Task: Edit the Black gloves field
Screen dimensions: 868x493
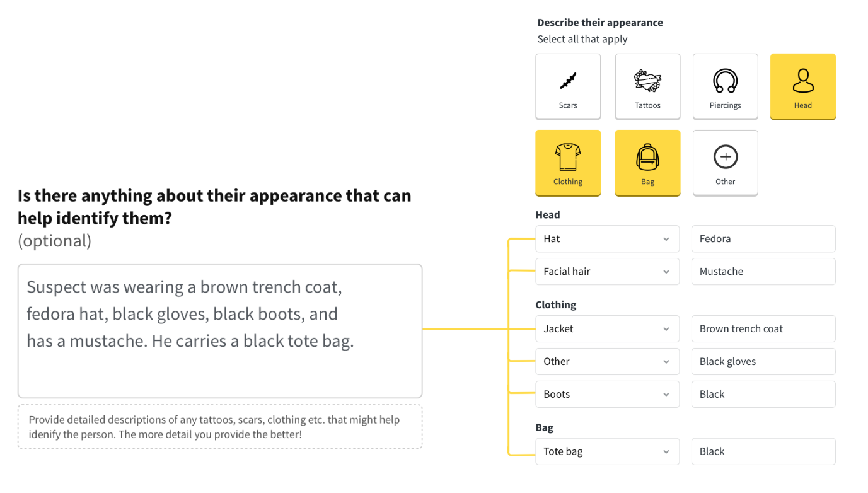Action: pos(763,362)
